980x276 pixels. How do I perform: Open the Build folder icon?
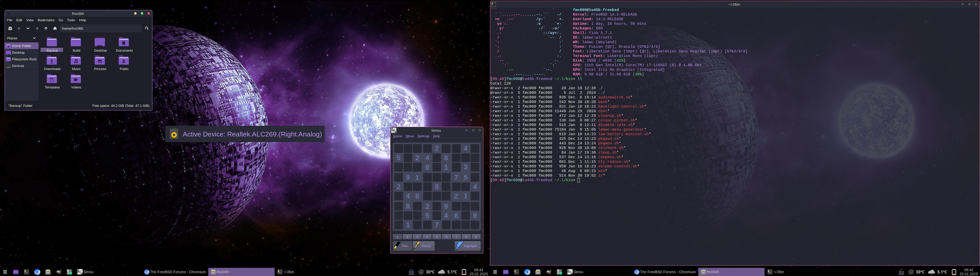tap(76, 44)
